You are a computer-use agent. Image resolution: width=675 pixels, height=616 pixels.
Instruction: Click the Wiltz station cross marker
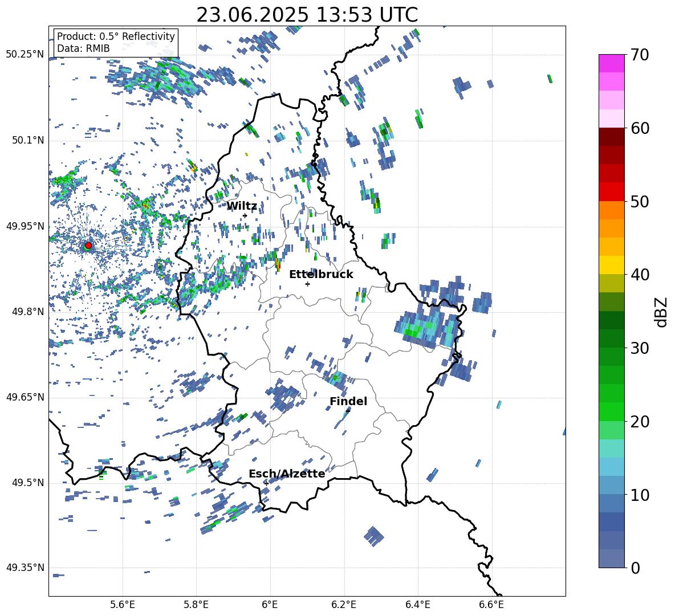point(245,215)
